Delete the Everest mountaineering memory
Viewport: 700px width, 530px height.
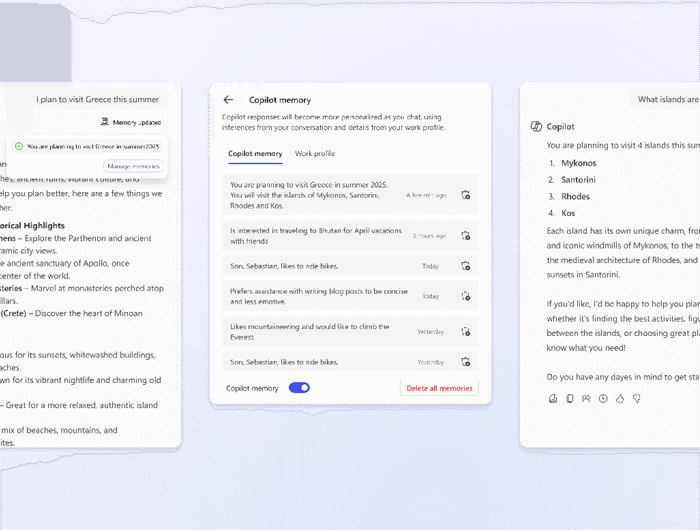point(466,332)
